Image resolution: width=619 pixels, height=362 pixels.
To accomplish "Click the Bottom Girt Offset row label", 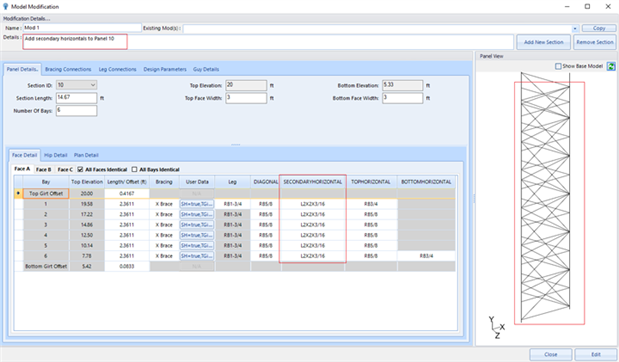I will pyautogui.click(x=46, y=266).
